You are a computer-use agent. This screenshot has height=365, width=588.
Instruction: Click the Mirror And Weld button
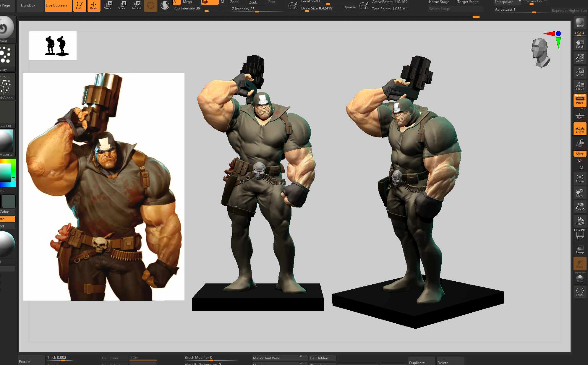point(276,358)
